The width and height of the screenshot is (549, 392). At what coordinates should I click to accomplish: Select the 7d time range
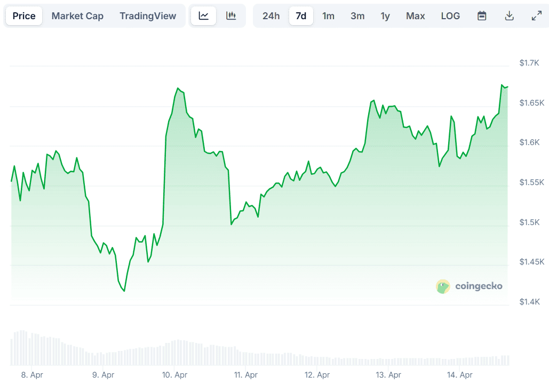click(x=301, y=16)
